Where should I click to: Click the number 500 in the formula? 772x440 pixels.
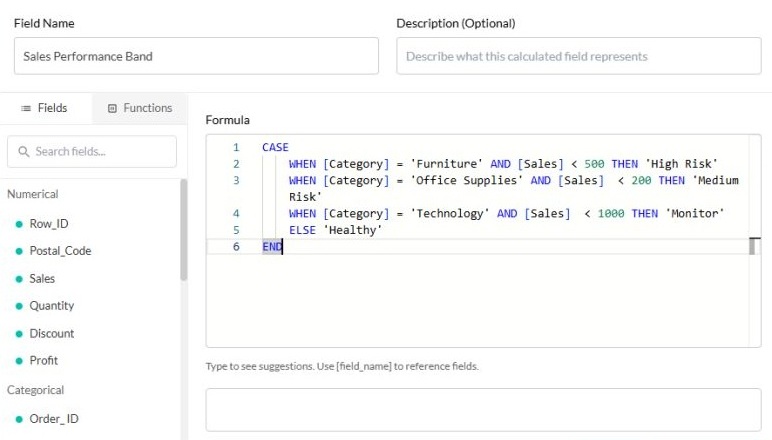click(x=594, y=164)
